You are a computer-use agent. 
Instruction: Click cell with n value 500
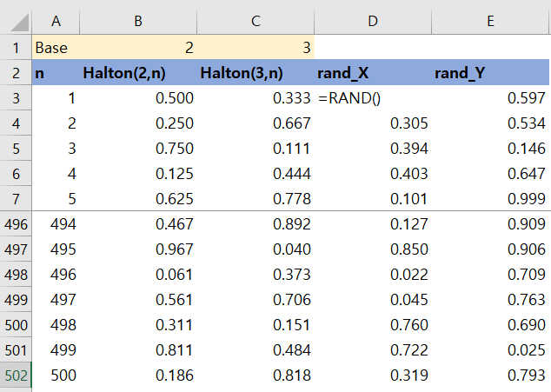point(56,375)
